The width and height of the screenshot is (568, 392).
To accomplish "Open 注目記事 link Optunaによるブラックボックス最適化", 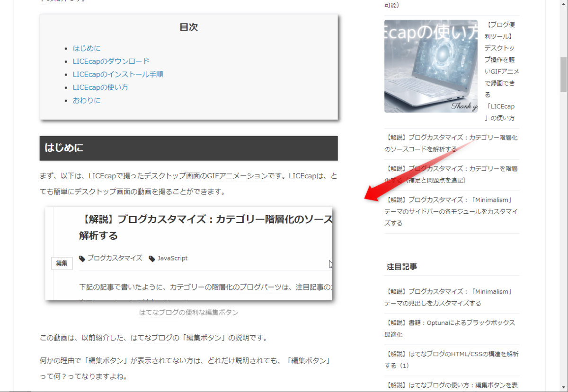I will point(450,329).
